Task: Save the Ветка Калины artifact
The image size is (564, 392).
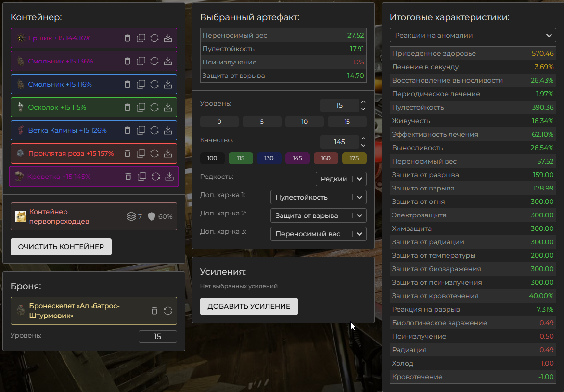Action: pos(168,130)
